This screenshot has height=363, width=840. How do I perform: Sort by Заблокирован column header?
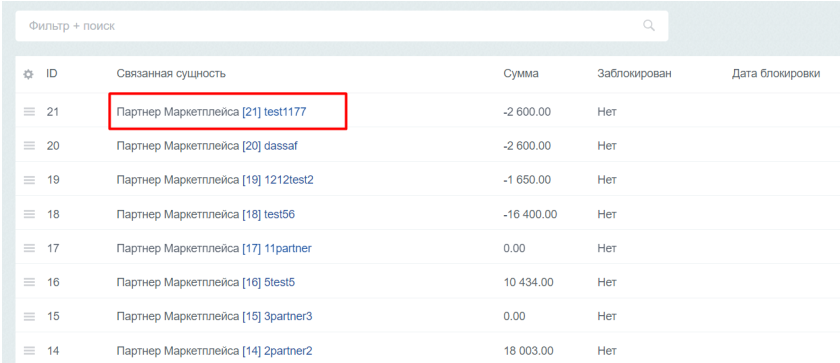click(634, 74)
